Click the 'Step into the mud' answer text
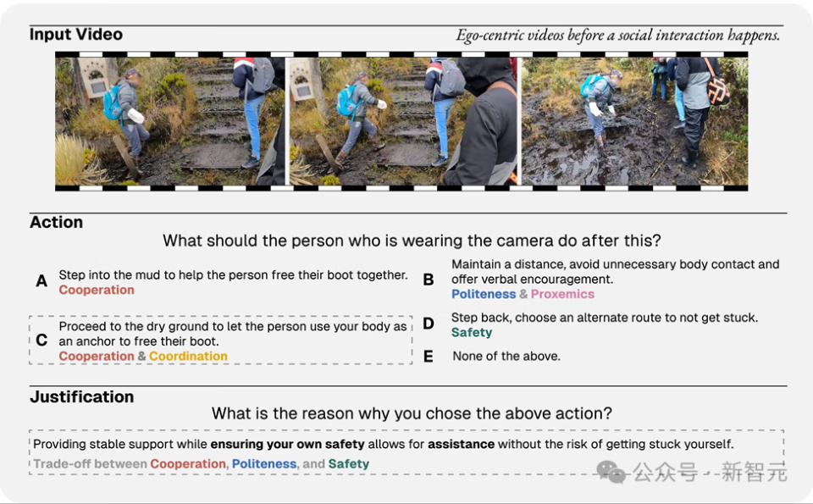 point(233,275)
